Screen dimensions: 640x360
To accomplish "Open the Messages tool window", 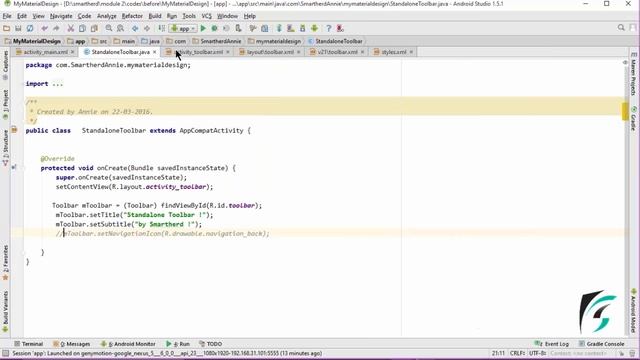I will pos(72,344).
